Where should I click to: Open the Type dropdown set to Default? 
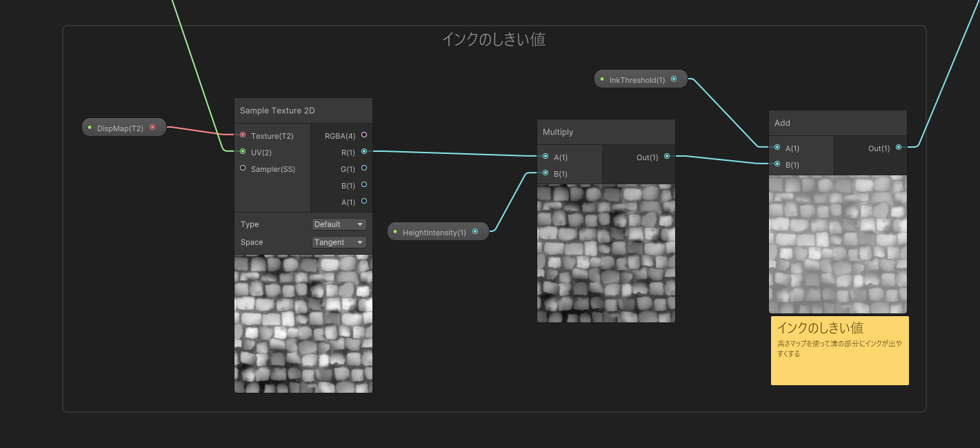(339, 224)
